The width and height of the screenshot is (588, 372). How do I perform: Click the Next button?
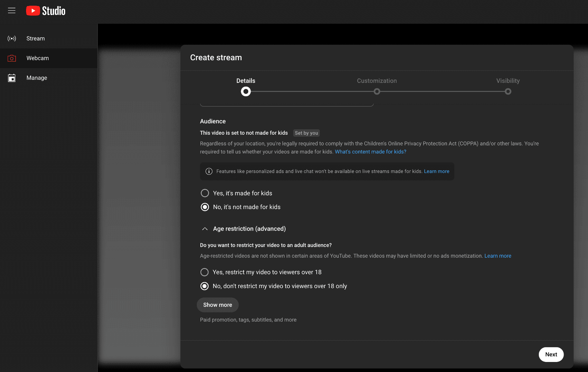[551, 354]
